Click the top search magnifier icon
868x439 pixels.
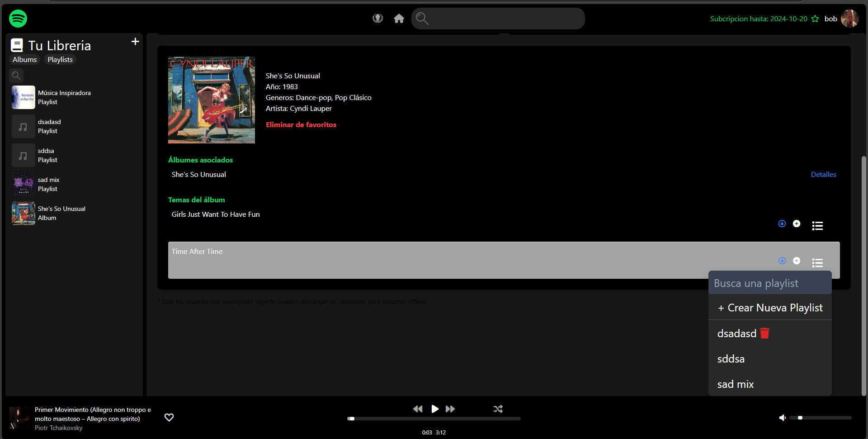[422, 19]
